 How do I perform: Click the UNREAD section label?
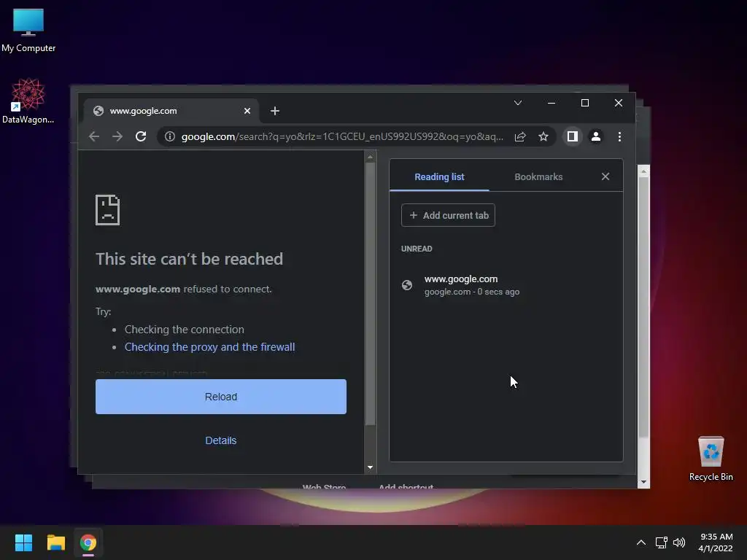417,249
